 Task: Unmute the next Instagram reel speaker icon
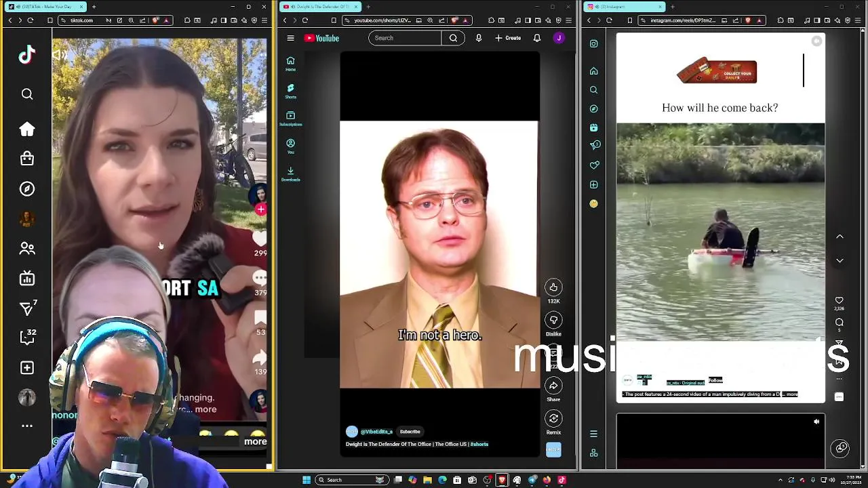click(816, 422)
